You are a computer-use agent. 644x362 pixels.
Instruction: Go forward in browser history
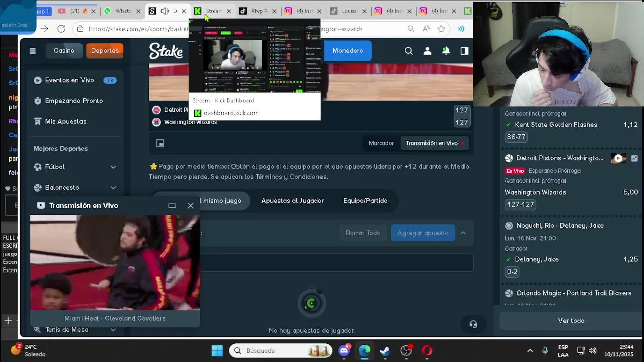44,29
